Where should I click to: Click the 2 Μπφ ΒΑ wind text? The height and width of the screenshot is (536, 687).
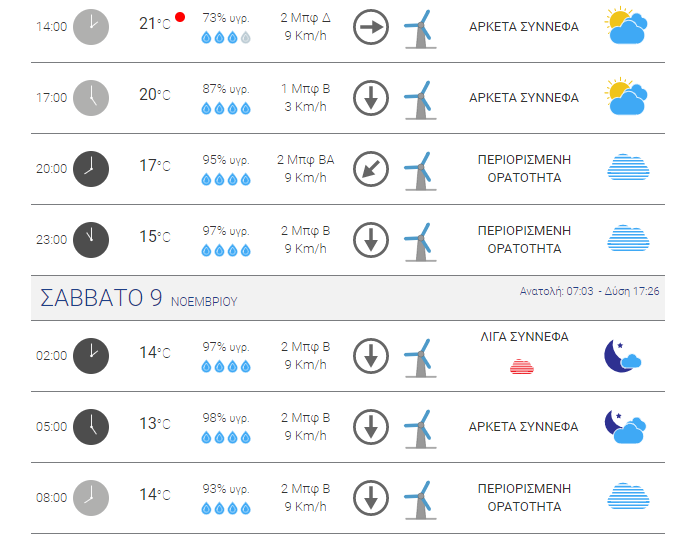point(305,160)
